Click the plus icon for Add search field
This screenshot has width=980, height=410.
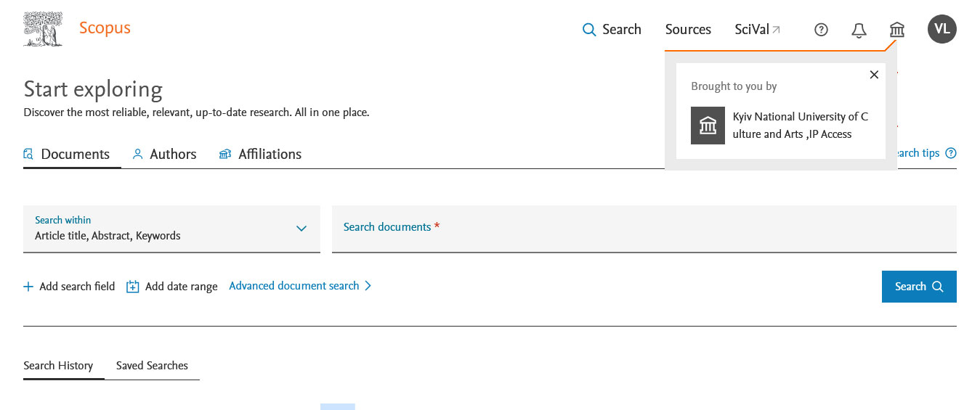(28, 287)
